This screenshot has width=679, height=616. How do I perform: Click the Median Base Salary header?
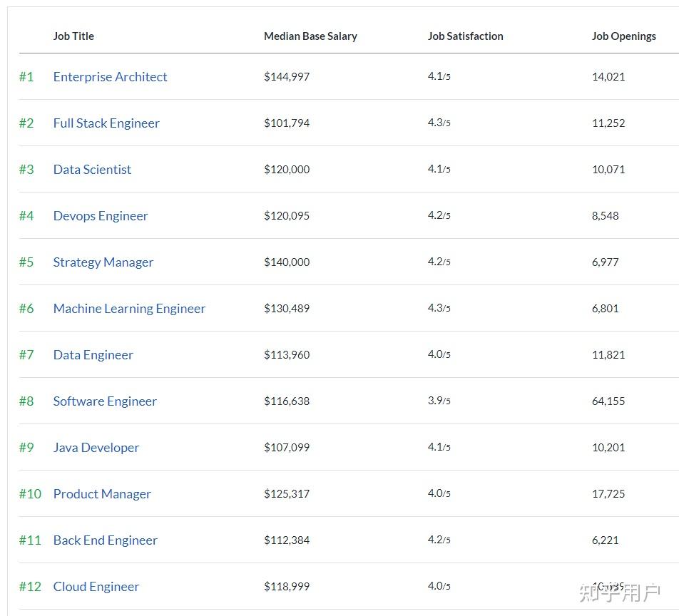pos(310,36)
